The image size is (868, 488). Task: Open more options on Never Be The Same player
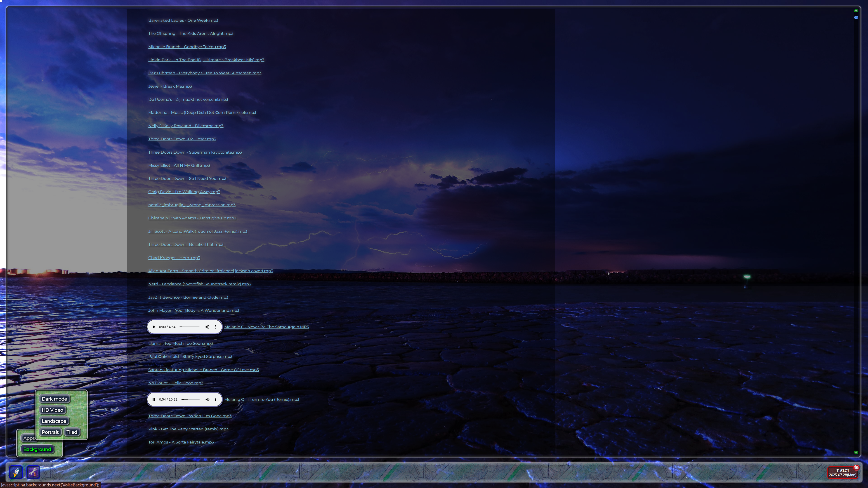[x=215, y=327]
